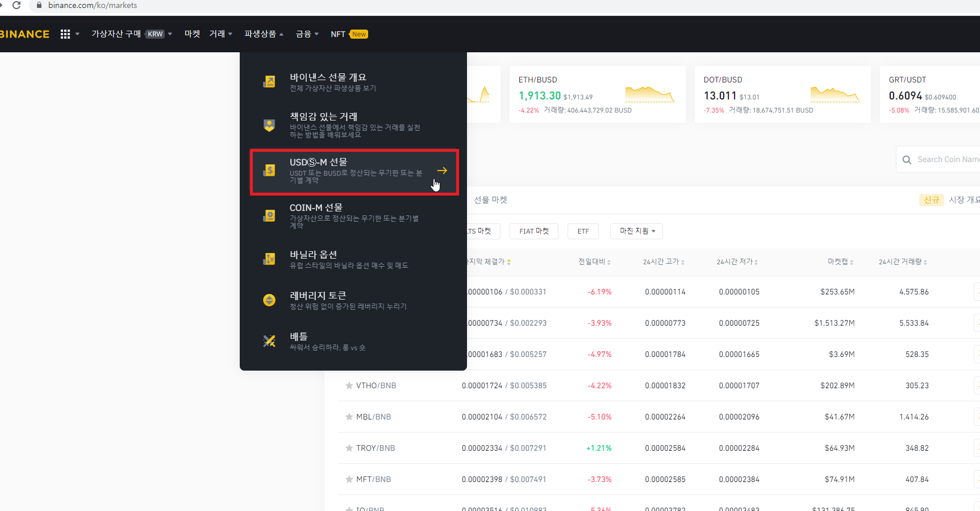Viewport: 980px width, 511px height.
Task: Select 바이낸스 선물 개요 menu entry
Action: 353,82
